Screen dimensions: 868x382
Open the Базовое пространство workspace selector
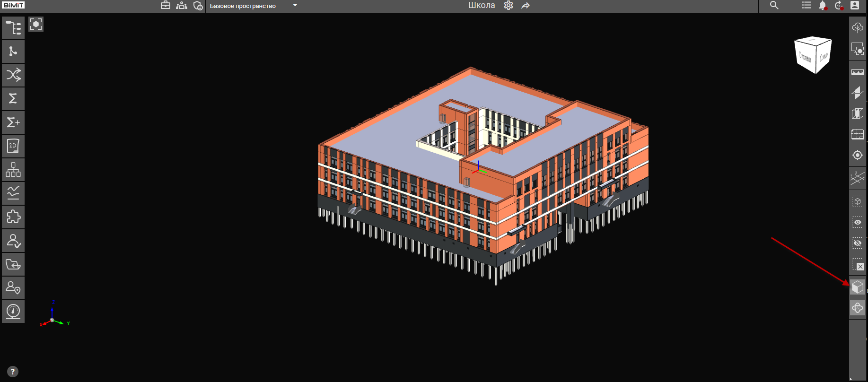[243, 6]
